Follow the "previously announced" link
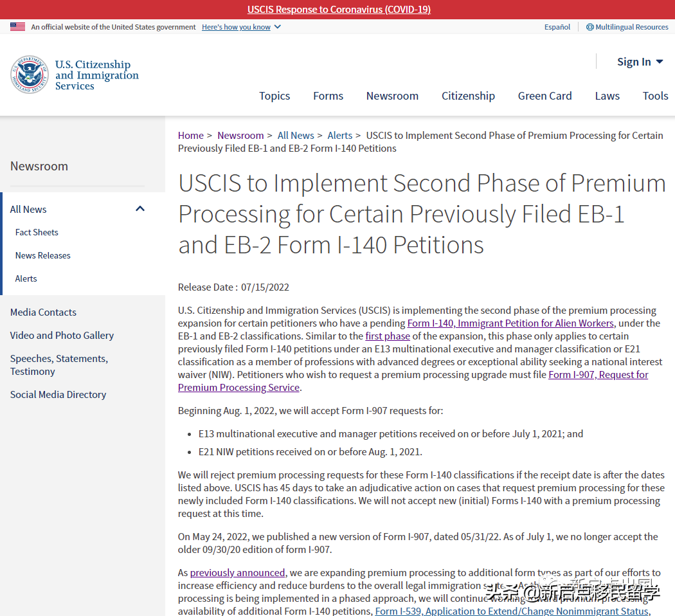This screenshot has height=616, width=675. click(x=237, y=573)
